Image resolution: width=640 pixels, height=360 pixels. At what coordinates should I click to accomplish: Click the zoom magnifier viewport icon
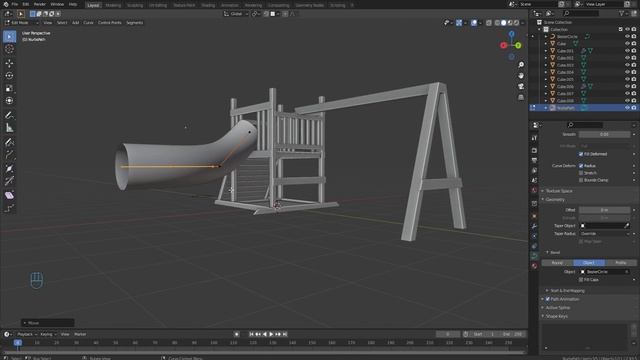coord(521,65)
